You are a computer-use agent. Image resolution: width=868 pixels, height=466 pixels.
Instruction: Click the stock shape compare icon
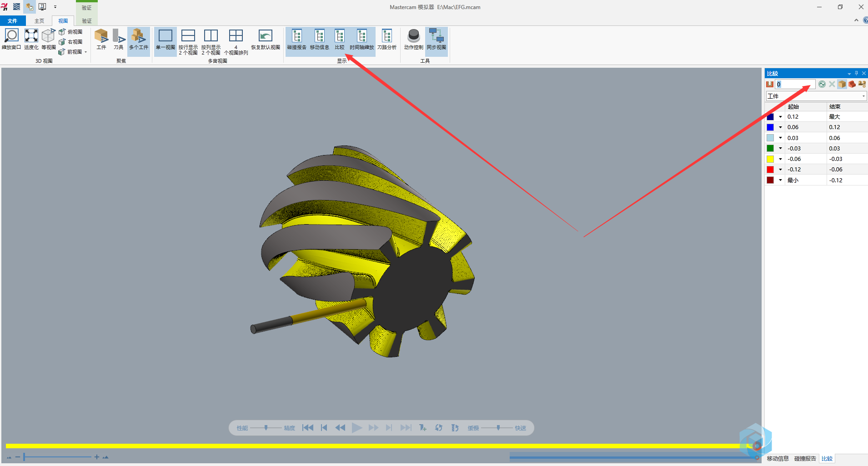[x=770, y=84]
